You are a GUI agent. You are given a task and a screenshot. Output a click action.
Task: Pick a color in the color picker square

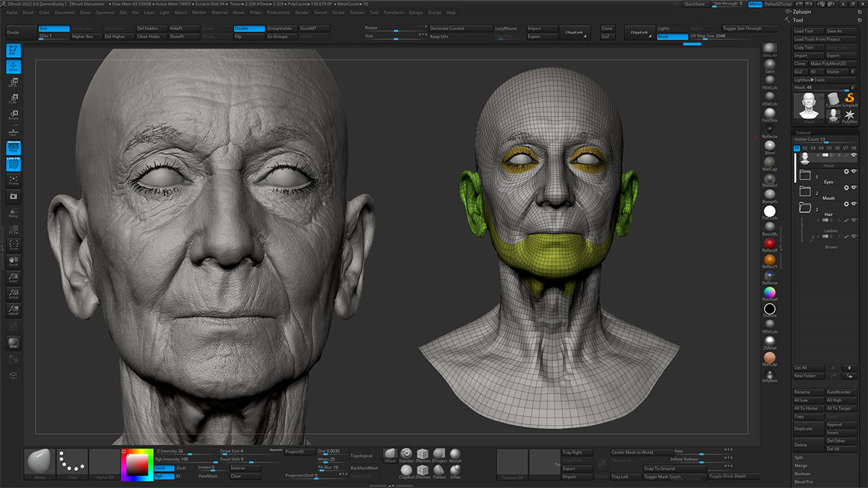138,464
